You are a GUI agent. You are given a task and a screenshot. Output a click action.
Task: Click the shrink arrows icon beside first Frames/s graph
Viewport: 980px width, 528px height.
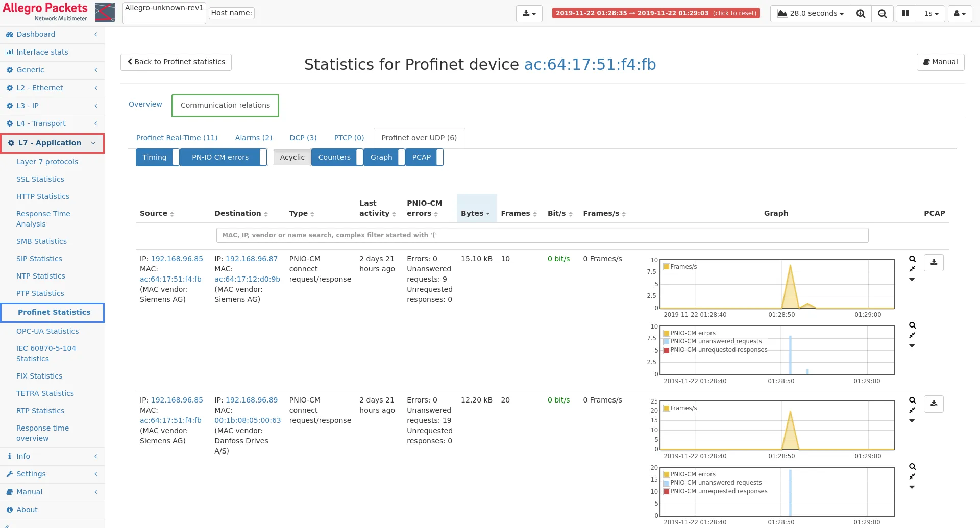(912, 269)
